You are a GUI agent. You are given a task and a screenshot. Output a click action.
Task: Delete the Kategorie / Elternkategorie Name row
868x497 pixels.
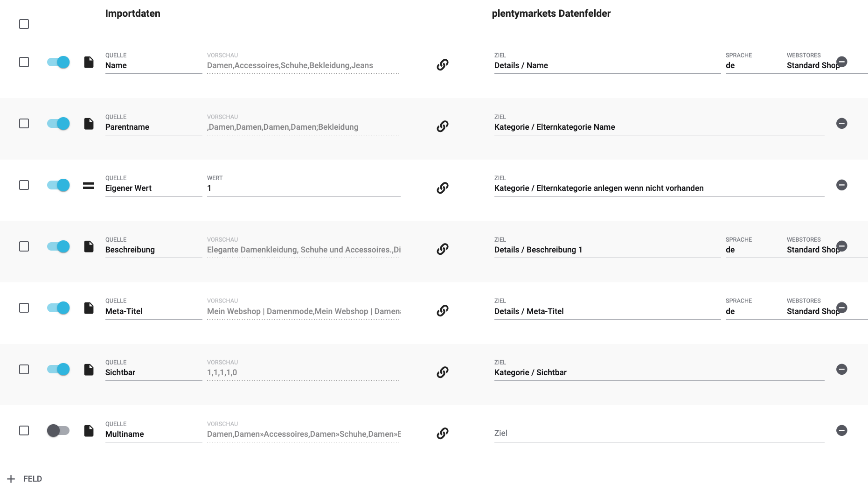click(x=841, y=124)
